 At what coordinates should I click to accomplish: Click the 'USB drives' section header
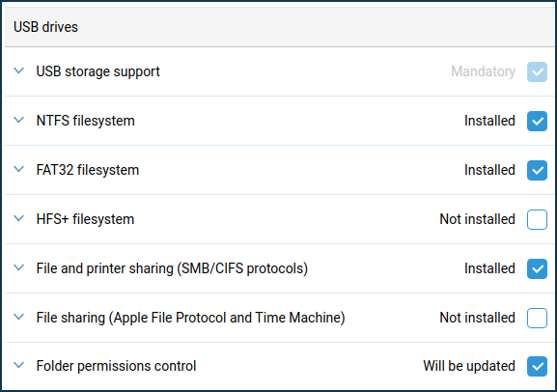(45, 27)
